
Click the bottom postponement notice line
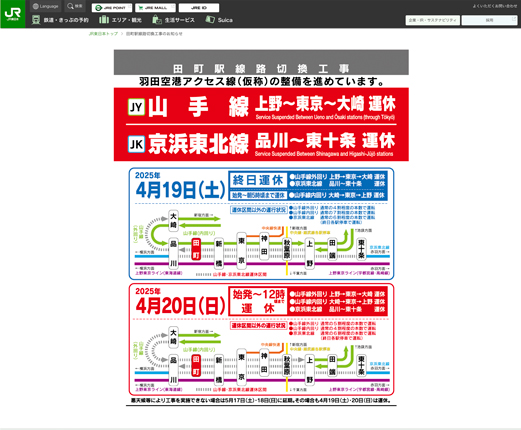[261, 401]
